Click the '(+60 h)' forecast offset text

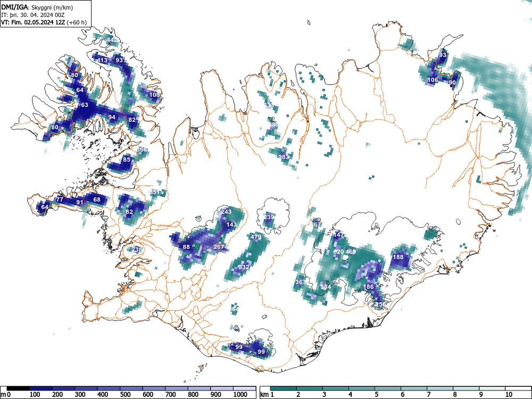(x=77, y=22)
